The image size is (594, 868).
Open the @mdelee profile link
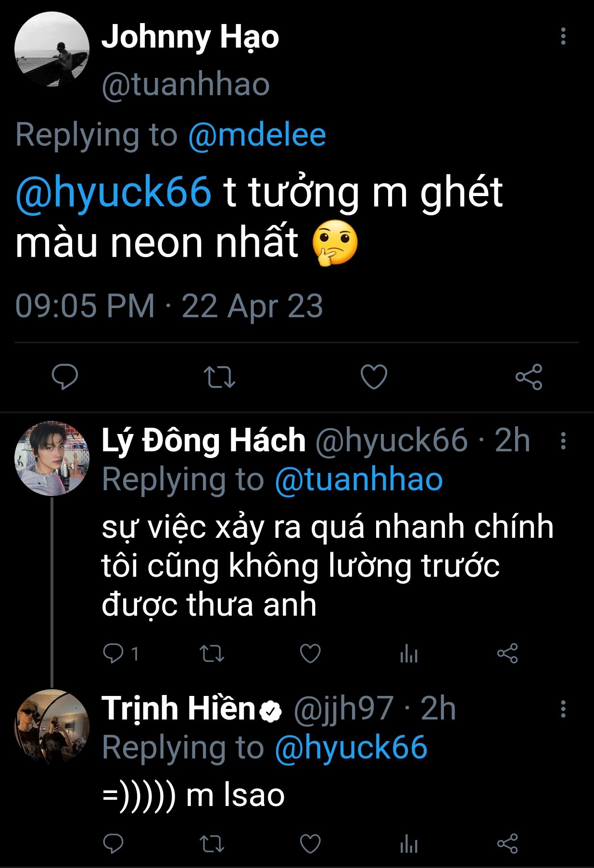pos(257,135)
